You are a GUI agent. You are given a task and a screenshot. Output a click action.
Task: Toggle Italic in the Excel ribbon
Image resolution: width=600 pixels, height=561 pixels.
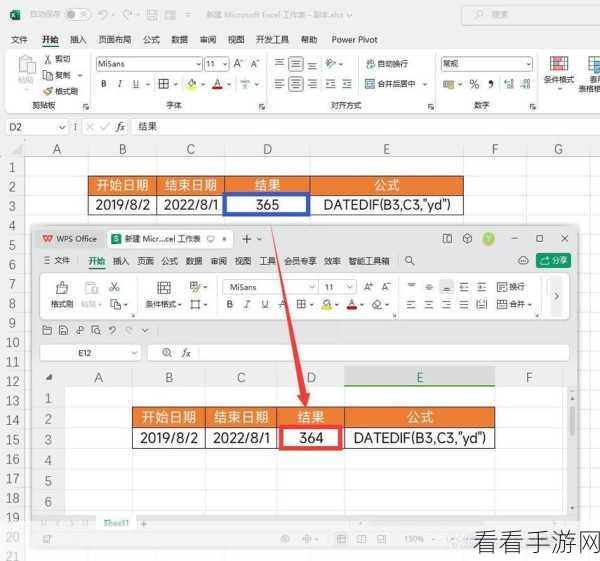120,84
